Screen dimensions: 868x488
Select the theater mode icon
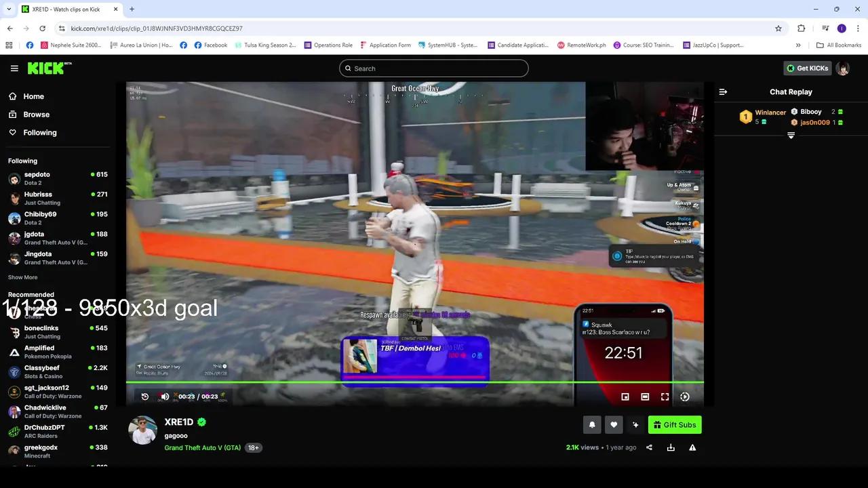(x=645, y=396)
